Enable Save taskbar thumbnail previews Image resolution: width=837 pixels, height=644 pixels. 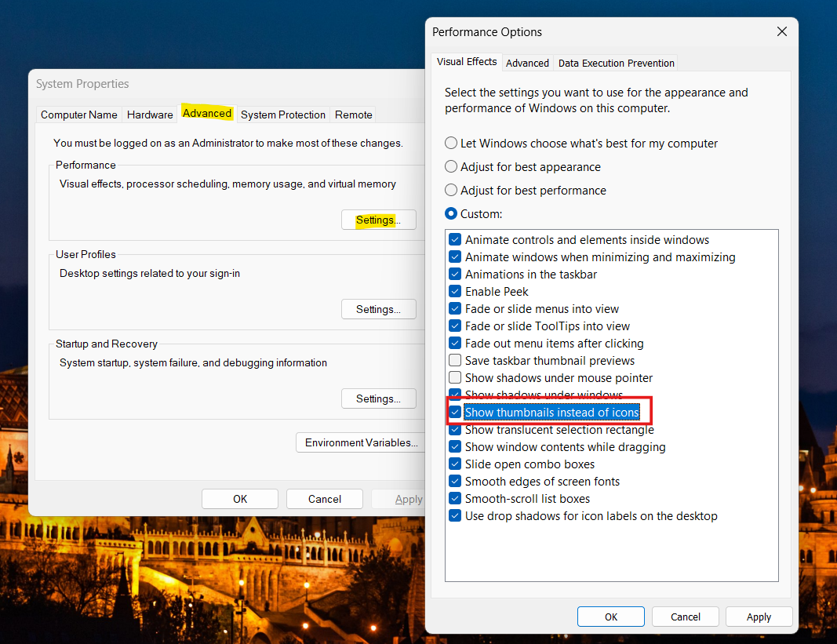pyautogui.click(x=455, y=361)
